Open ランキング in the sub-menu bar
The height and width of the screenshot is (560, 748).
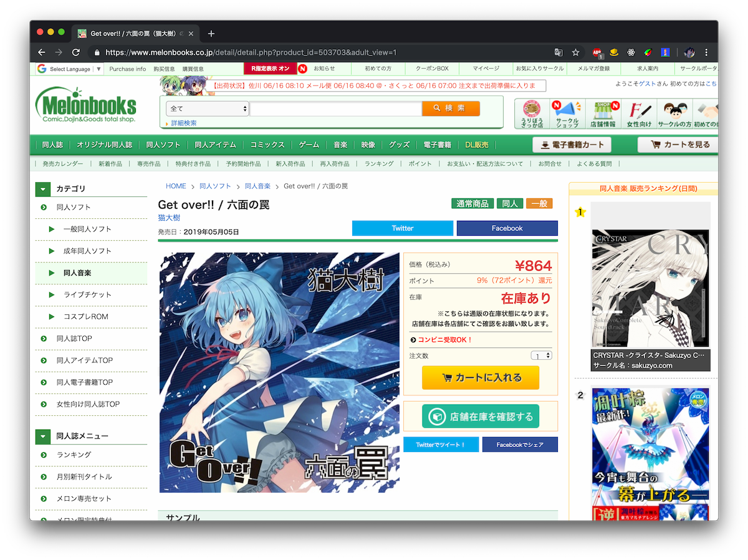379,163
